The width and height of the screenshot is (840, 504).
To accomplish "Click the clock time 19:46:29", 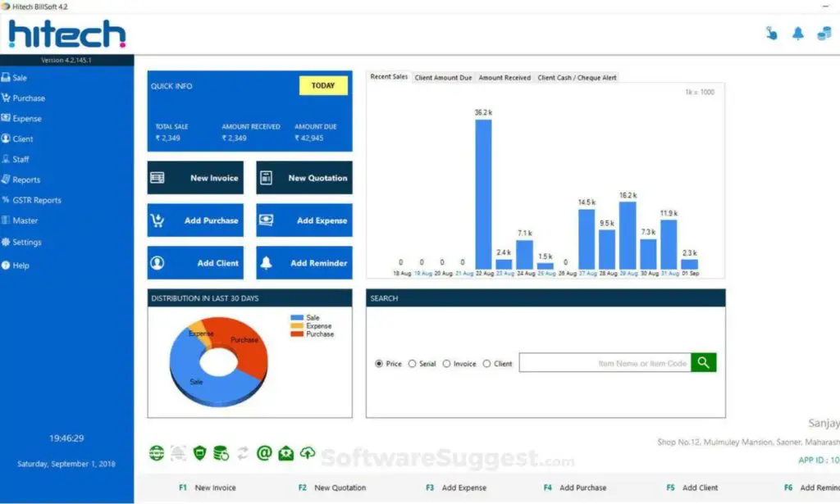I will (66, 438).
